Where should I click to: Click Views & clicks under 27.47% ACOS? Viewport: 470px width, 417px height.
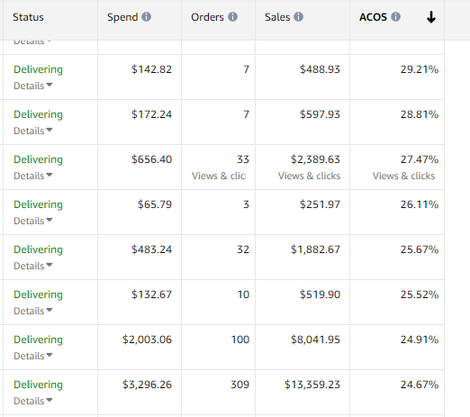pyautogui.click(x=404, y=176)
